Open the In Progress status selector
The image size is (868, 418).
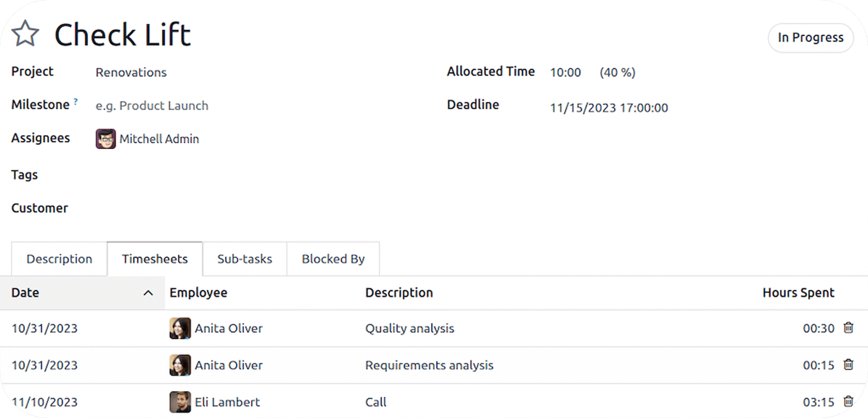[810, 37]
